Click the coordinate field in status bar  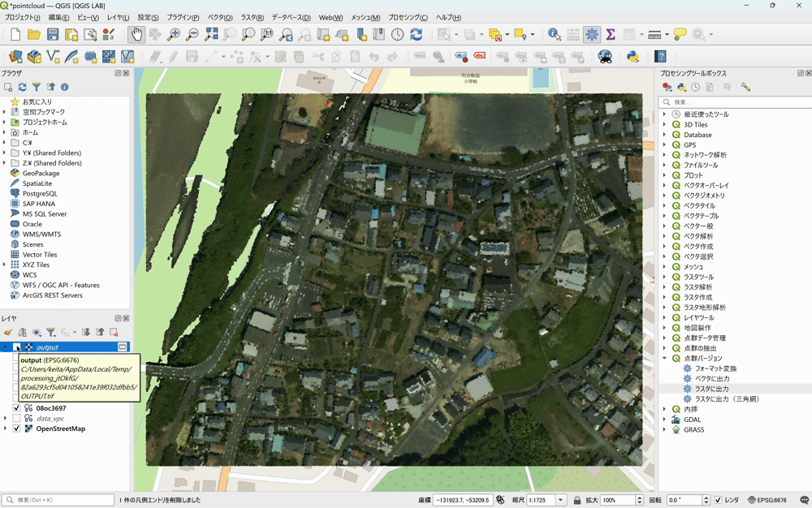(463, 500)
